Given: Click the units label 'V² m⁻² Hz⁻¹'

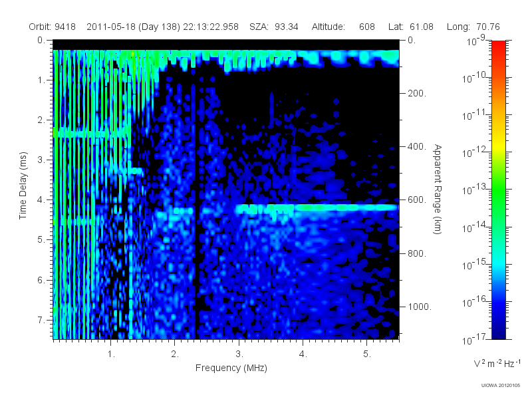Looking at the screenshot, I should tap(497, 363).
